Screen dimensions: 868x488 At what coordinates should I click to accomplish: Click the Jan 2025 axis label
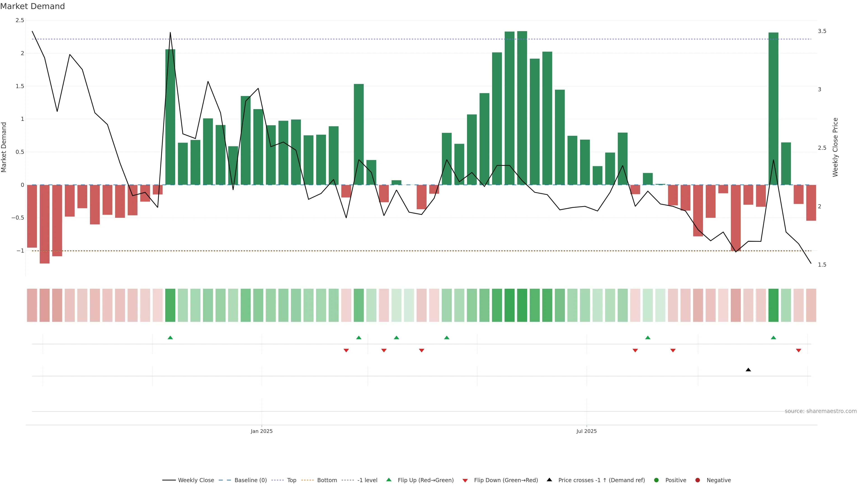(262, 431)
